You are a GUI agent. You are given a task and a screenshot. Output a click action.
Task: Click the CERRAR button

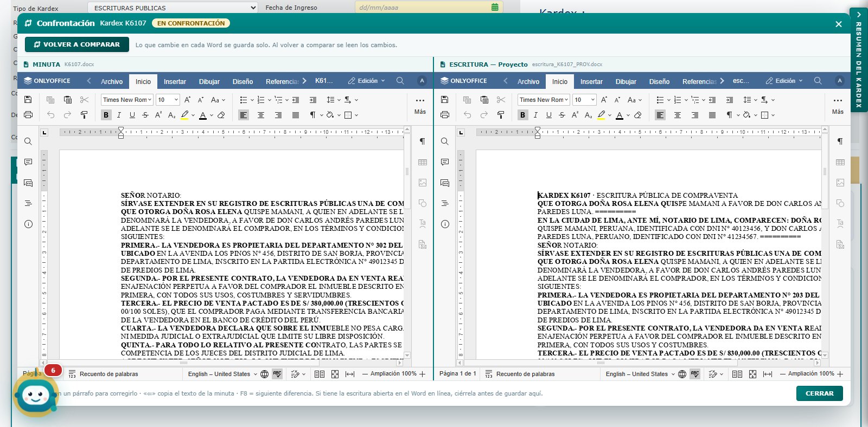(819, 393)
